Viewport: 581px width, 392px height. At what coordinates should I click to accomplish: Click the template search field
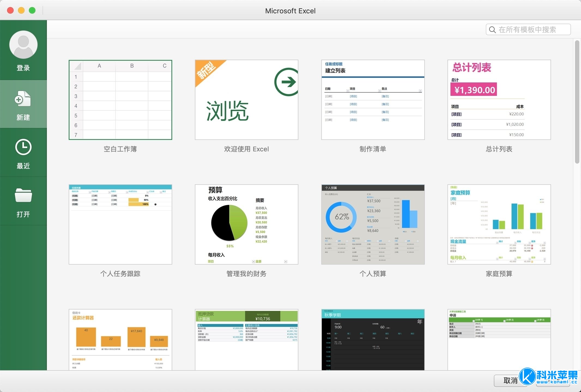coord(528,29)
